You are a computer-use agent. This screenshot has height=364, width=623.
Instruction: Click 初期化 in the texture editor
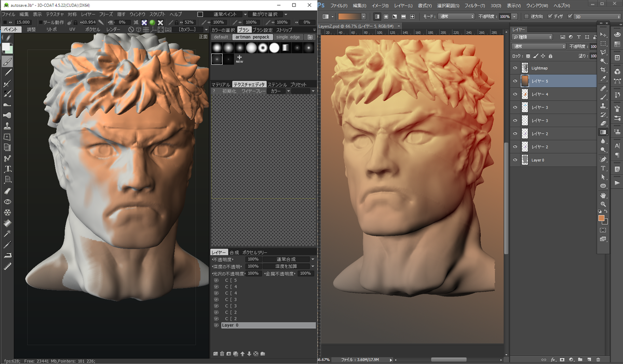[x=229, y=91]
